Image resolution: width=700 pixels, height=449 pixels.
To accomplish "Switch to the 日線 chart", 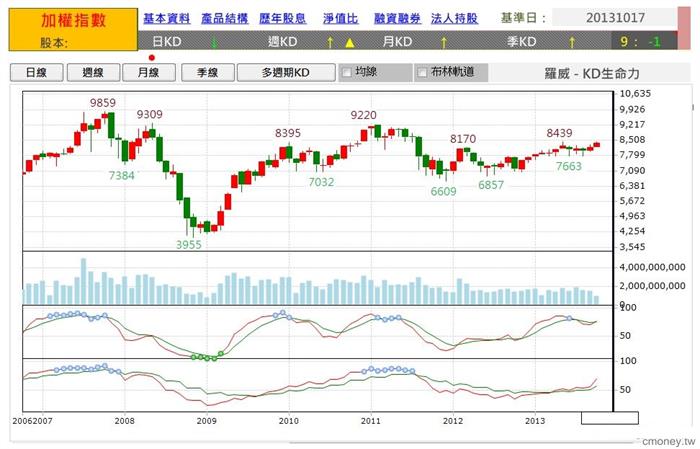I will [x=37, y=72].
